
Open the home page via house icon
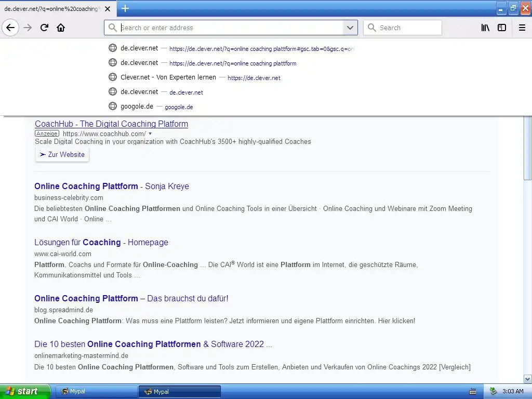[x=61, y=28]
